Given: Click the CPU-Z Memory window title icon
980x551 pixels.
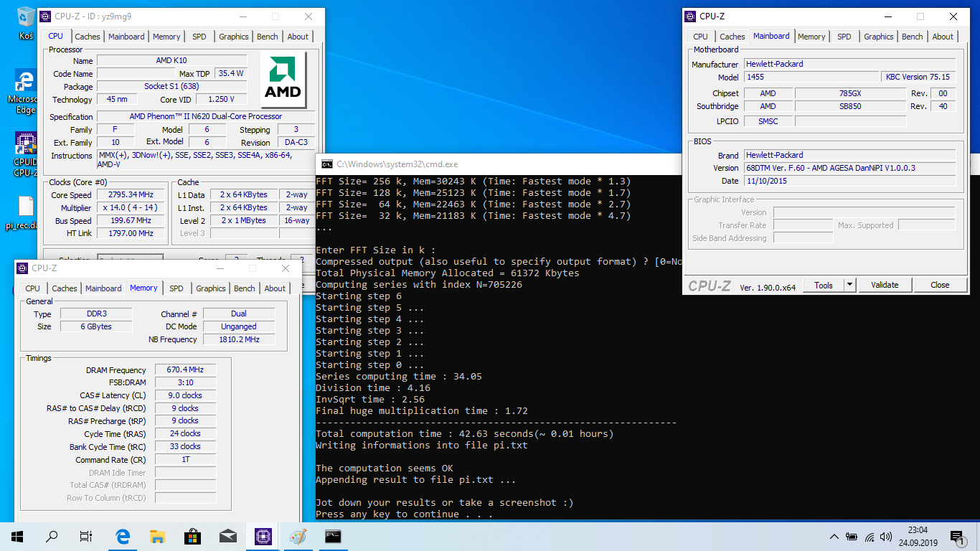Looking at the screenshot, I should click(x=22, y=268).
